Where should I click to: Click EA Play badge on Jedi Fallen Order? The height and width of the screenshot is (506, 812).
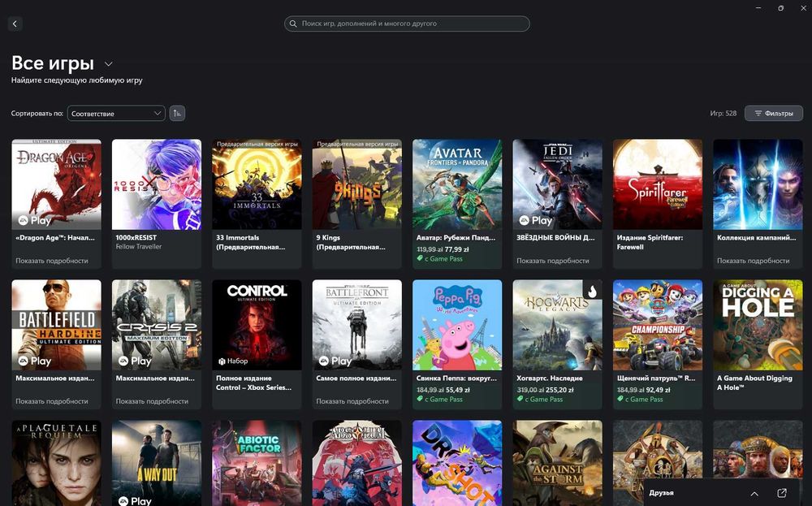point(535,221)
